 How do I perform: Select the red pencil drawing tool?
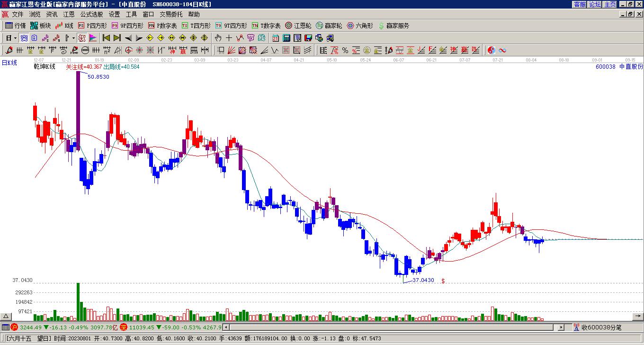click(9, 50)
